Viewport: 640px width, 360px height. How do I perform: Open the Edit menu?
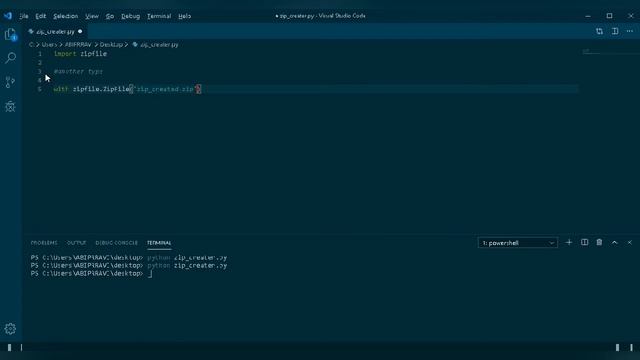[x=40, y=16]
